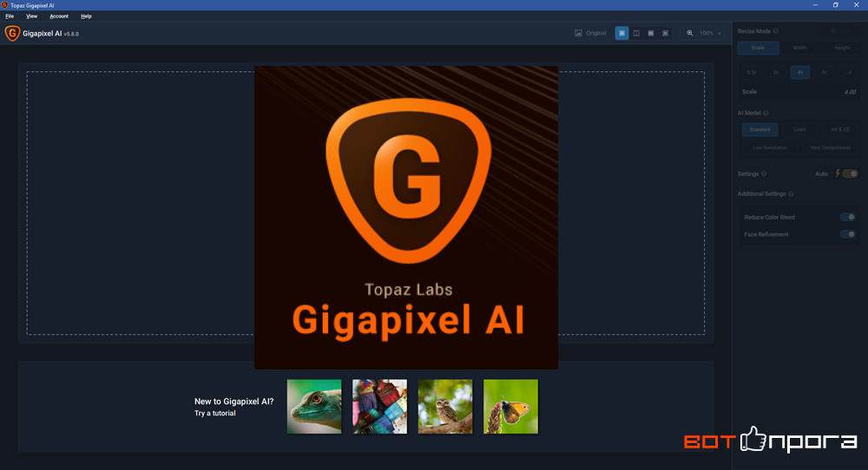This screenshot has width=868, height=470.
Task: Click the Resize Mode help info icon
Action: point(775,31)
